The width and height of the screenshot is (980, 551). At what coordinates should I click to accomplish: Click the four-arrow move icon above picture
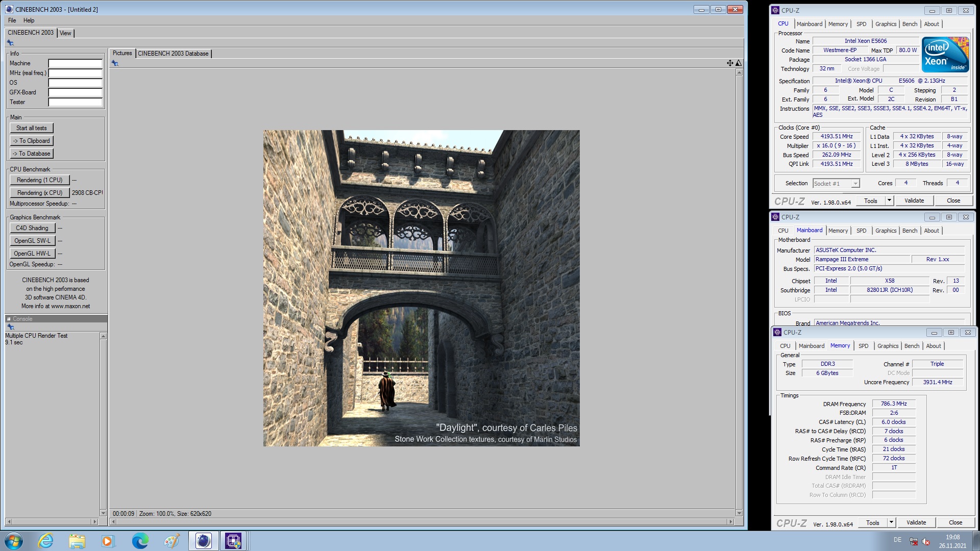(730, 63)
